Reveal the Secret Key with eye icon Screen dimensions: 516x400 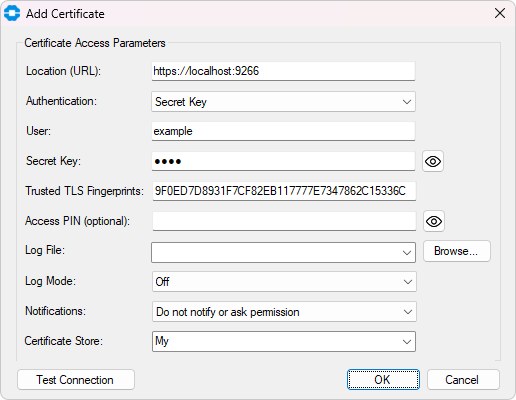click(x=433, y=161)
